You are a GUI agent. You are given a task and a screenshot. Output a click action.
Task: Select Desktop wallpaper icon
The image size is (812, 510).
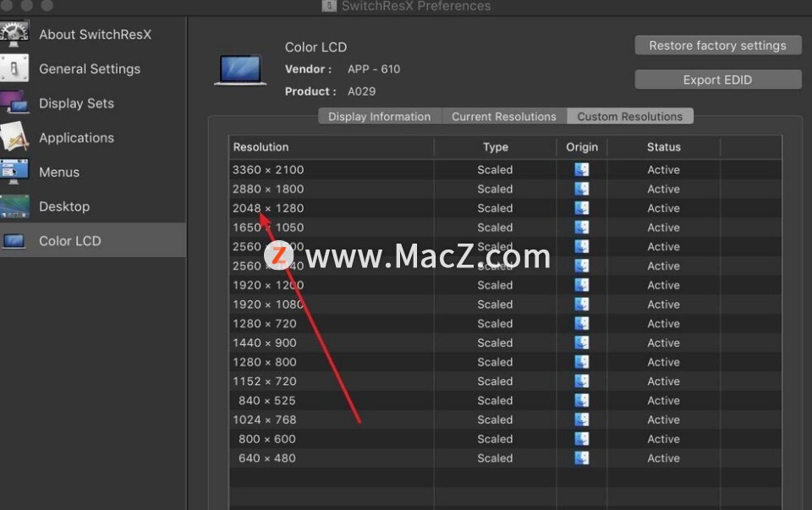(x=14, y=206)
